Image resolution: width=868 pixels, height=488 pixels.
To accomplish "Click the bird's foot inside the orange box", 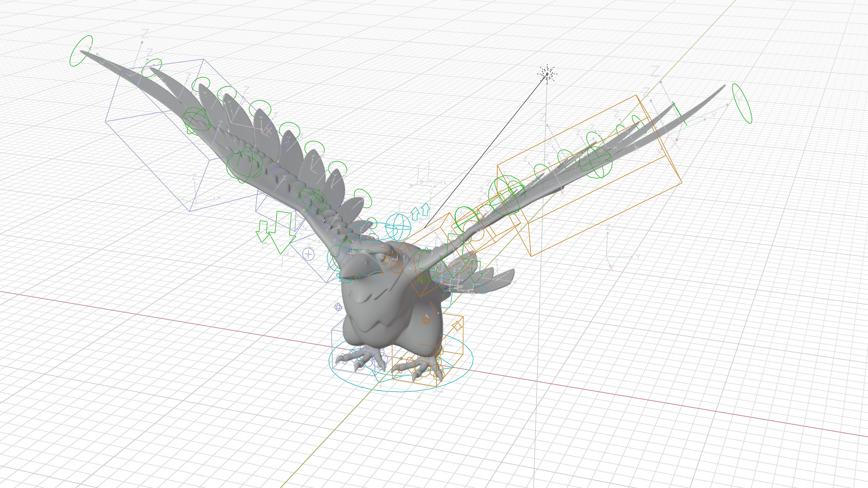I will (x=420, y=366).
